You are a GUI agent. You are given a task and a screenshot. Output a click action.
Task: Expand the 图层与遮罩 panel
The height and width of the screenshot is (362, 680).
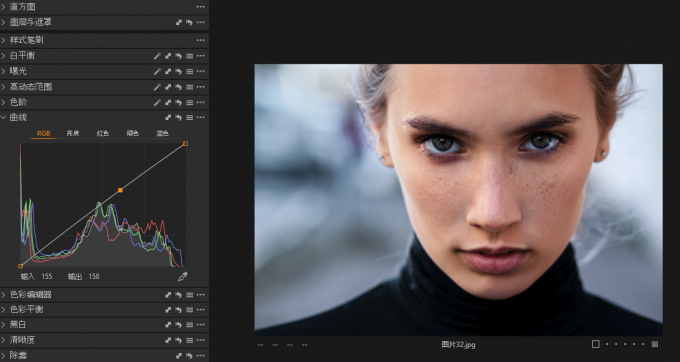click(x=3, y=22)
